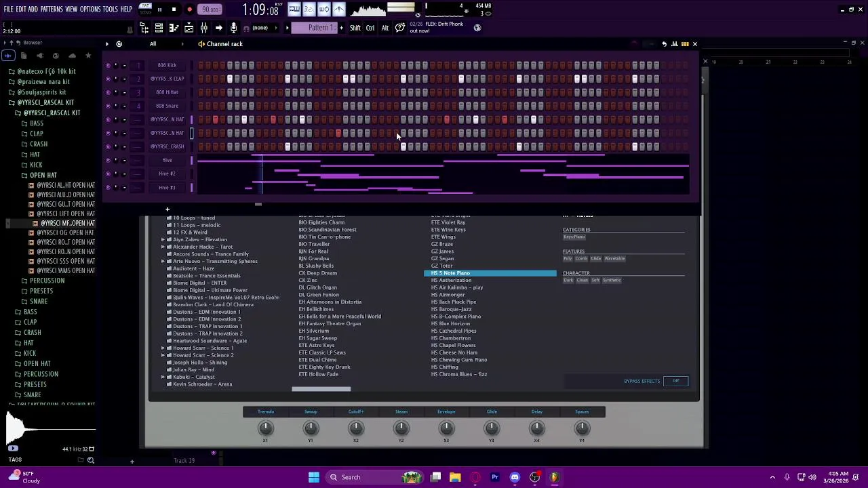
Task: Click the Record button
Action: point(189,9)
